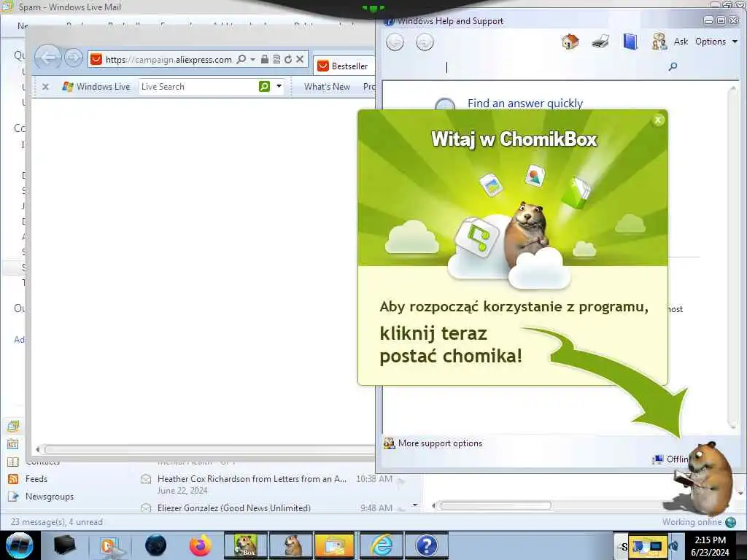Switch to Help and Support taskbar button

point(426,545)
